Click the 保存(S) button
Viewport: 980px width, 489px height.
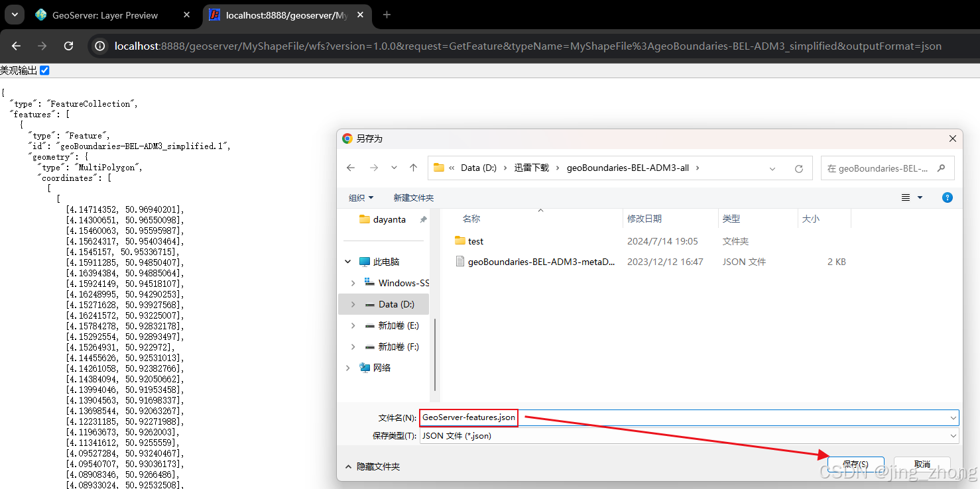tap(855, 464)
